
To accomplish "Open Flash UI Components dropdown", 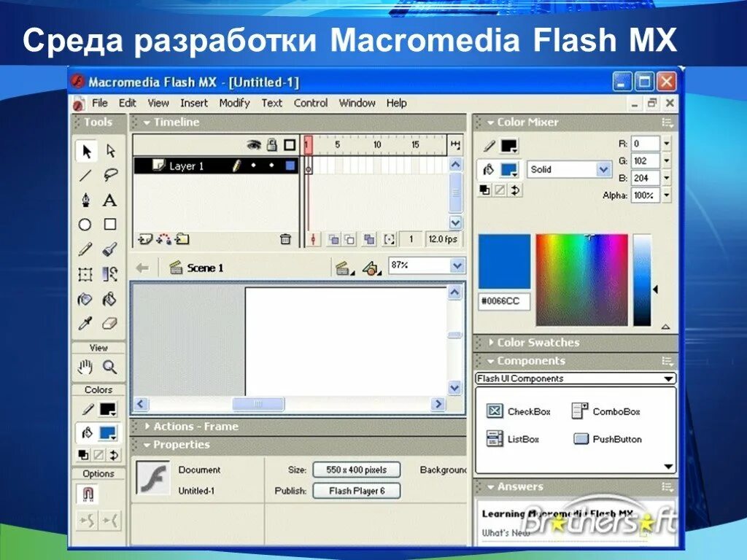I will click(576, 378).
